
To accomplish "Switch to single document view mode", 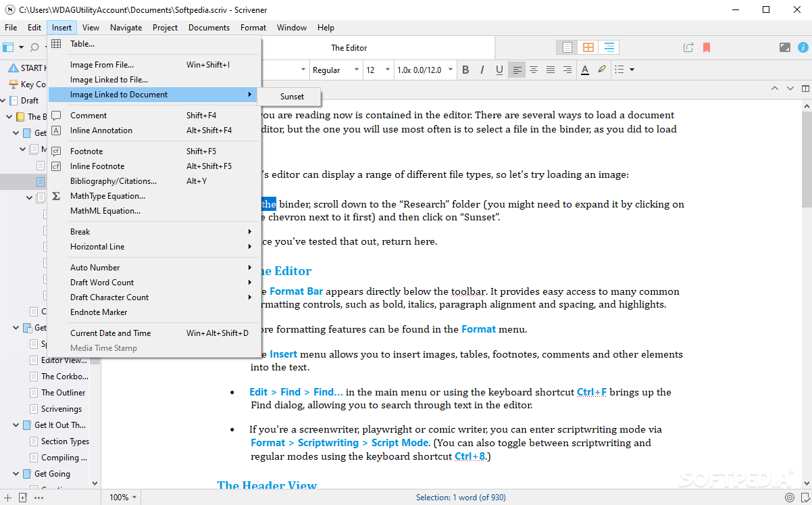I will [567, 47].
